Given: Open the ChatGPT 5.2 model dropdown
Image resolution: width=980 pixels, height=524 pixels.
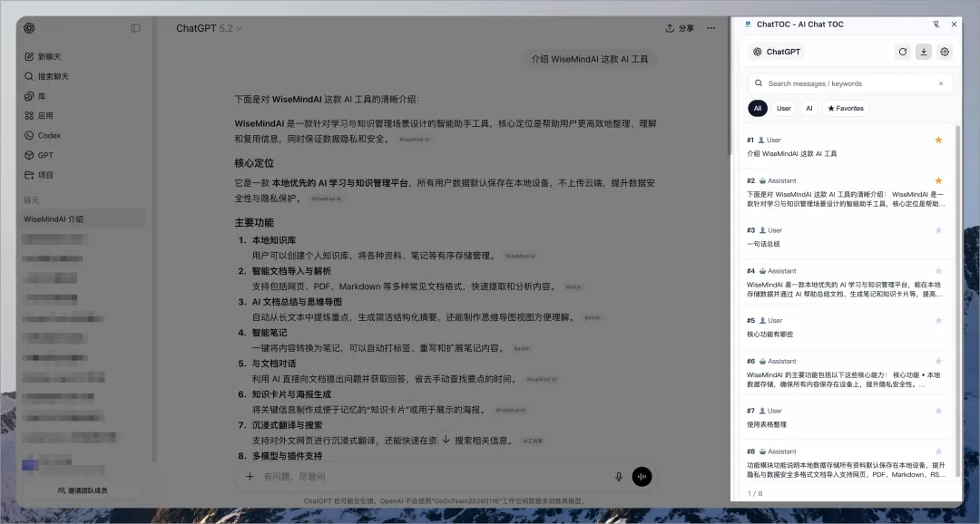Looking at the screenshot, I should tap(210, 28).
